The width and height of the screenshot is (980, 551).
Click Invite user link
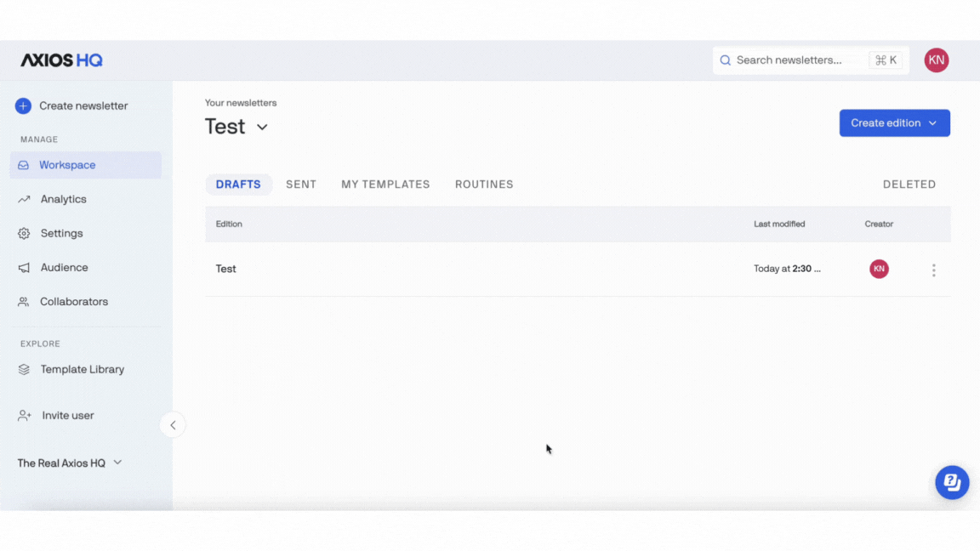point(67,416)
